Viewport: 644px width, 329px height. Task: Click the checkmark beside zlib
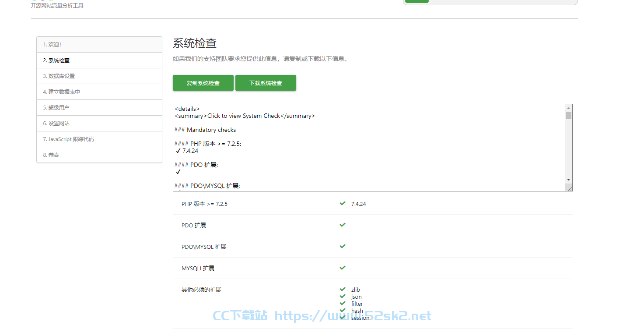pos(343,289)
